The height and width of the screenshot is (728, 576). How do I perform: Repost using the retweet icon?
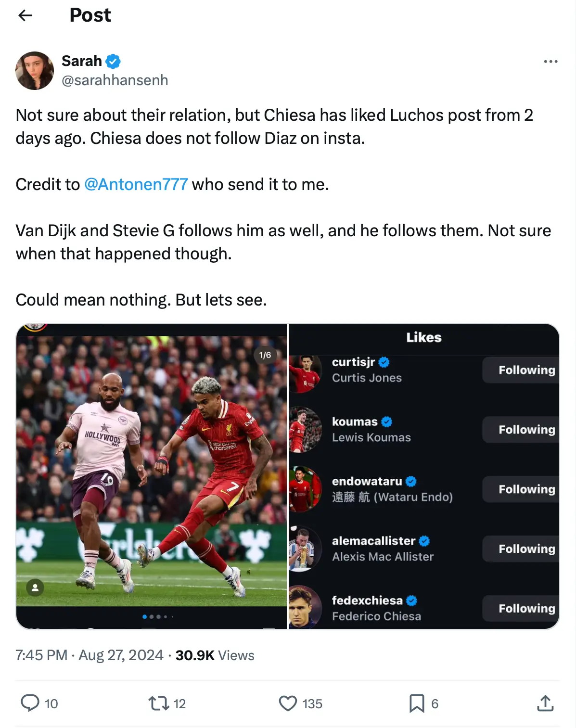(x=158, y=703)
